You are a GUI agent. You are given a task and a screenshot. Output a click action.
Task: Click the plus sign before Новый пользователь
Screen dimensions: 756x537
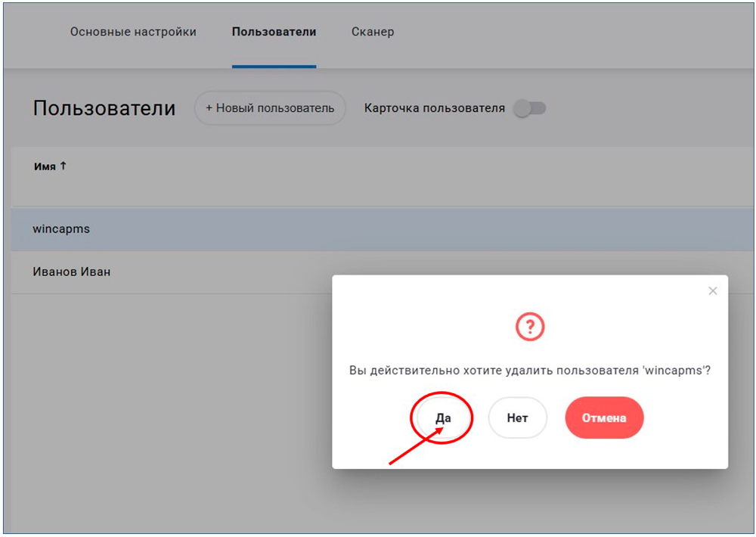pyautogui.click(x=209, y=108)
